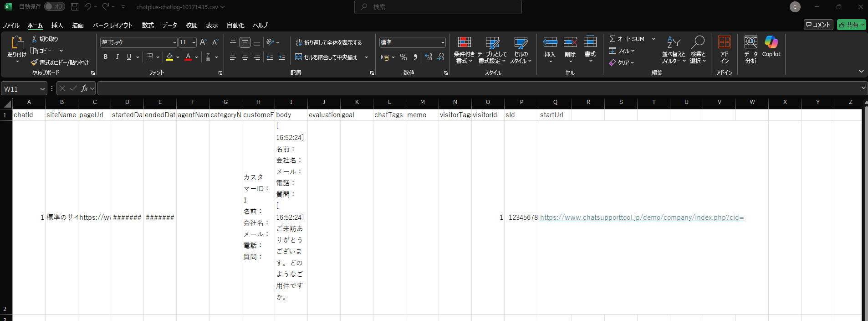Image resolution: width=868 pixels, height=321 pixels.
Task: Expand the Name Box dropdown arrow
Action: (42, 89)
